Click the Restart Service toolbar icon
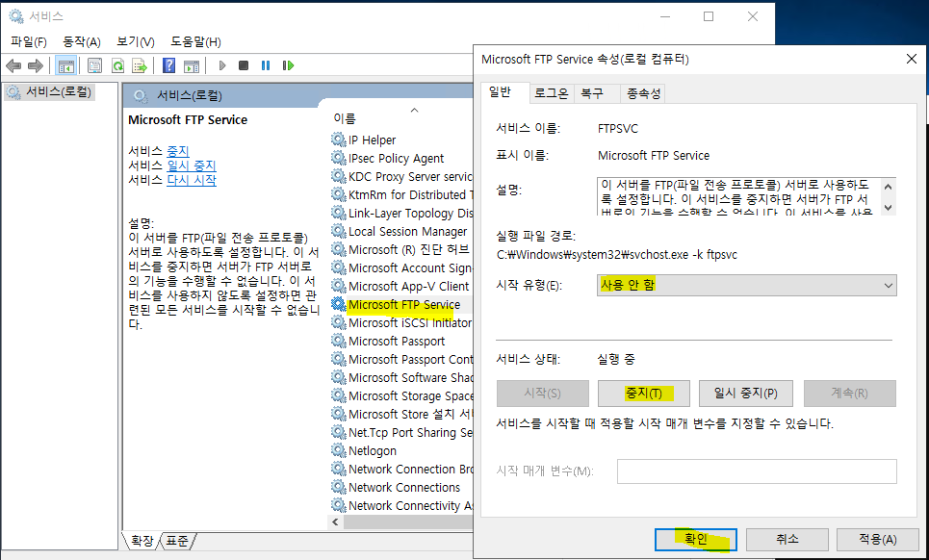 pyautogui.click(x=289, y=65)
